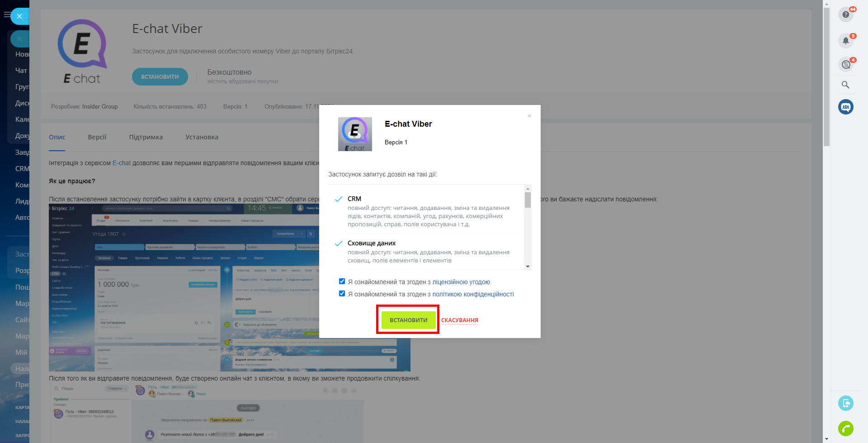This screenshot has width=868, height=443.
Task: Click permissions list scrollbar thumb
Action: pyautogui.click(x=528, y=200)
